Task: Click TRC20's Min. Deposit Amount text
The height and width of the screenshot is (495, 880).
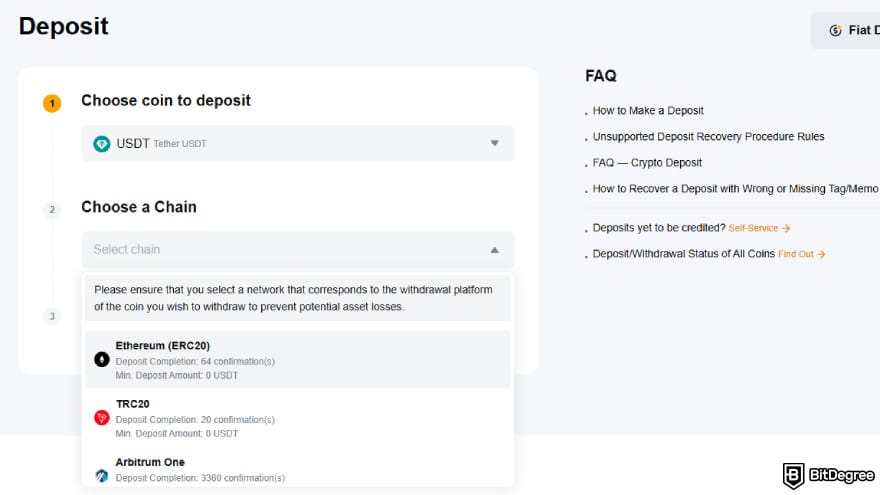Action: 177,434
